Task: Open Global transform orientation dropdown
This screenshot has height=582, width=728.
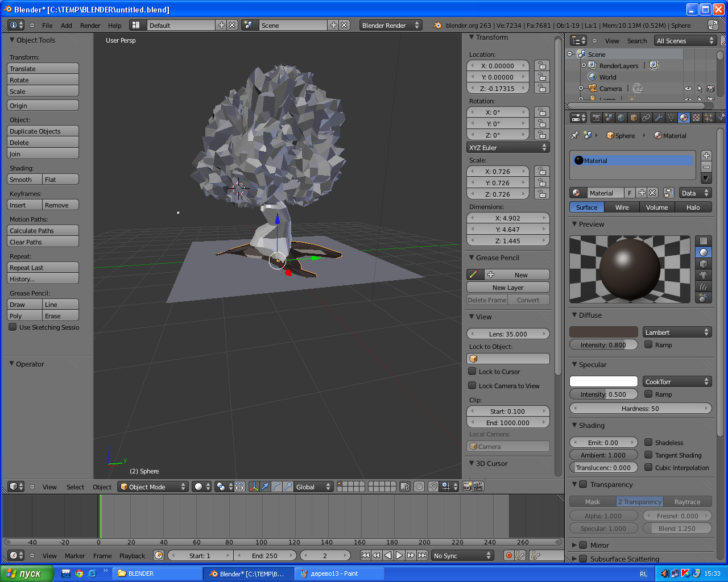Action: (313, 487)
